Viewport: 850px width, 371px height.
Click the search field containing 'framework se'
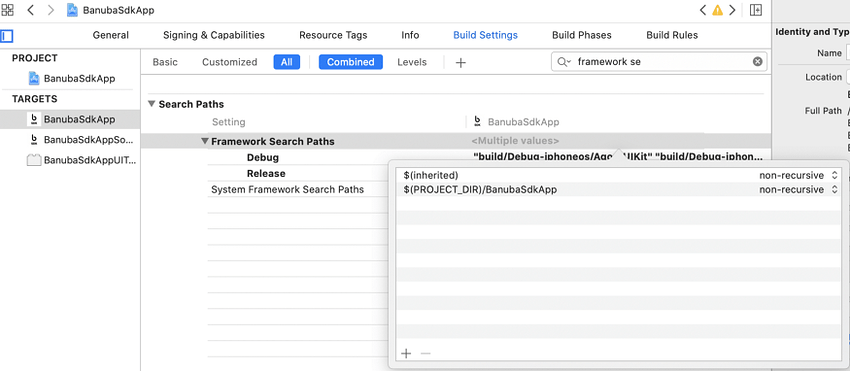pos(659,62)
